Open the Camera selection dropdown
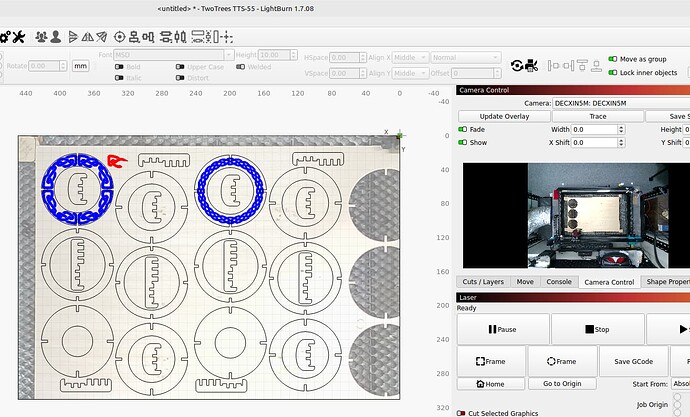690x417 pixels. pyautogui.click(x=621, y=103)
